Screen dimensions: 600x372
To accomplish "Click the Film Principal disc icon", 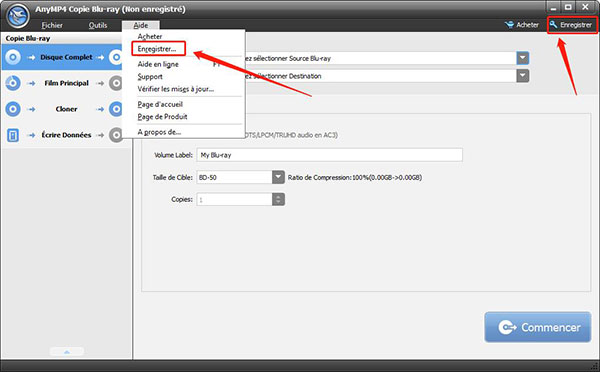I will (x=13, y=83).
